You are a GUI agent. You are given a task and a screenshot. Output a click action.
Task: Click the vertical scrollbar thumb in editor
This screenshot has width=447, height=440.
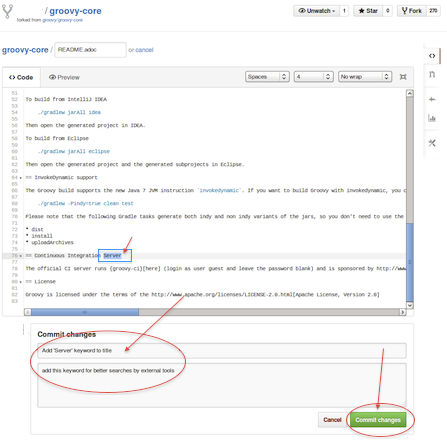410,262
